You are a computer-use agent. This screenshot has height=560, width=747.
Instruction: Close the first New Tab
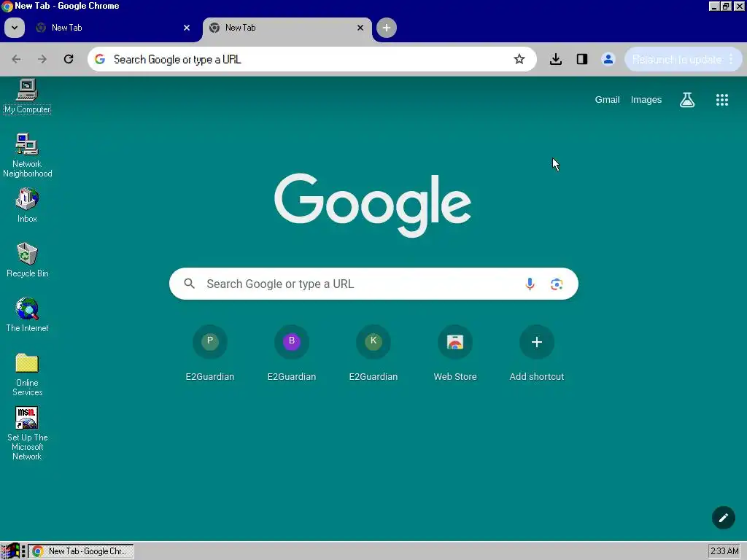pyautogui.click(x=187, y=28)
